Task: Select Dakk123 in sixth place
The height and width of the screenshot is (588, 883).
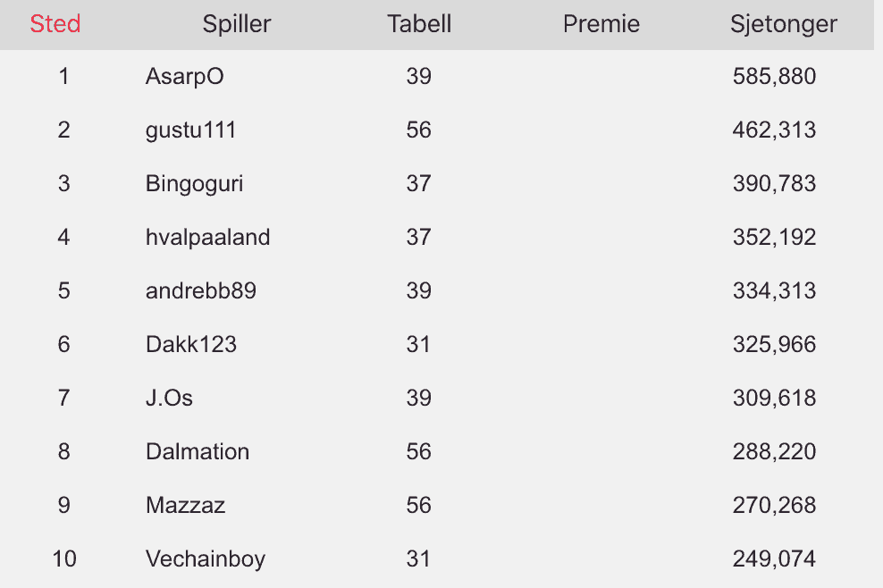Action: [x=191, y=344]
